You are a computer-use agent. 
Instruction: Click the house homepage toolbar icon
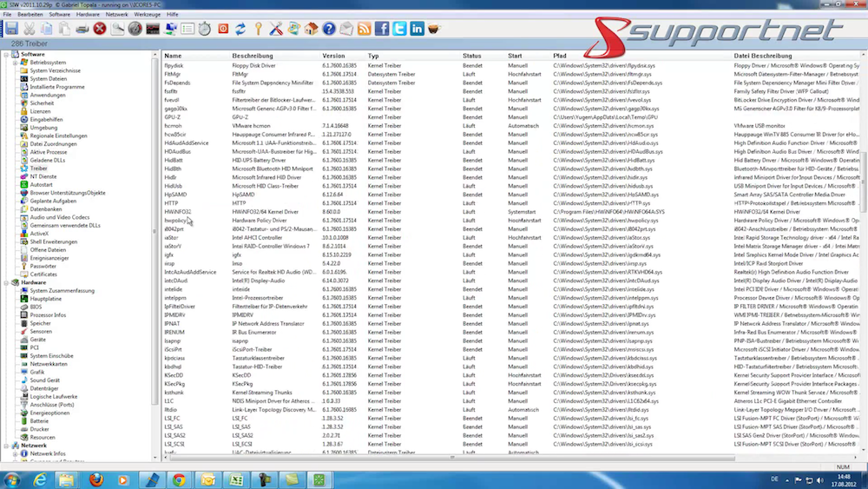coord(311,29)
